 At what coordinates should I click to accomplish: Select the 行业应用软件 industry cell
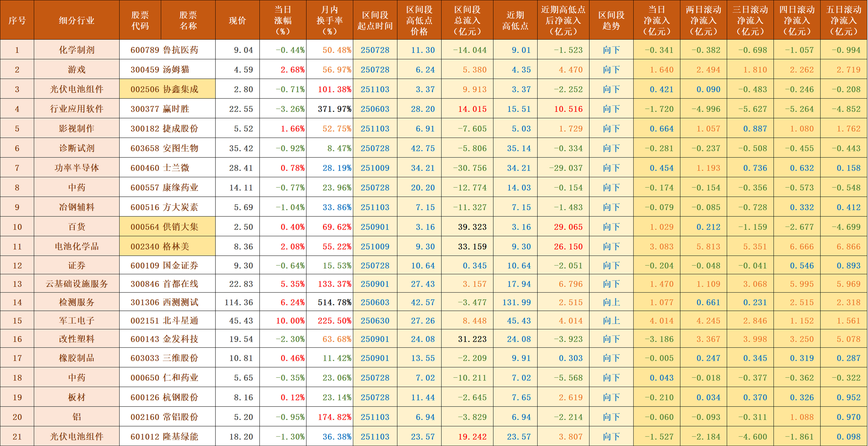[76, 109]
